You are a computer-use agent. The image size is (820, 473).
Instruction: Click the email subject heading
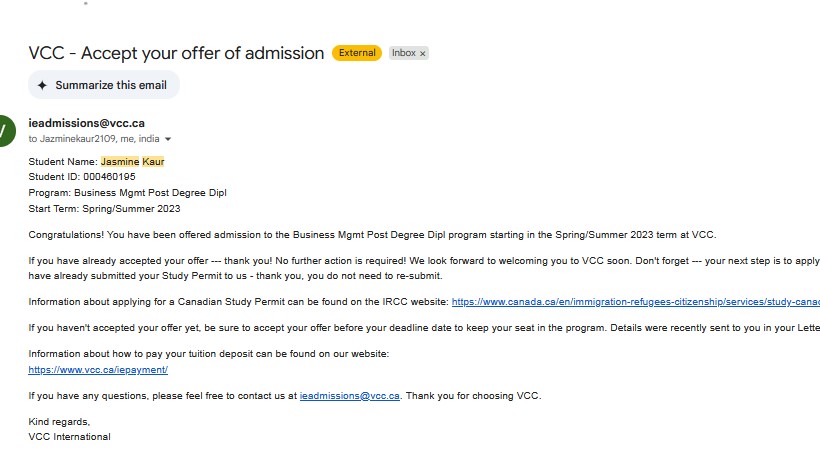[176, 53]
